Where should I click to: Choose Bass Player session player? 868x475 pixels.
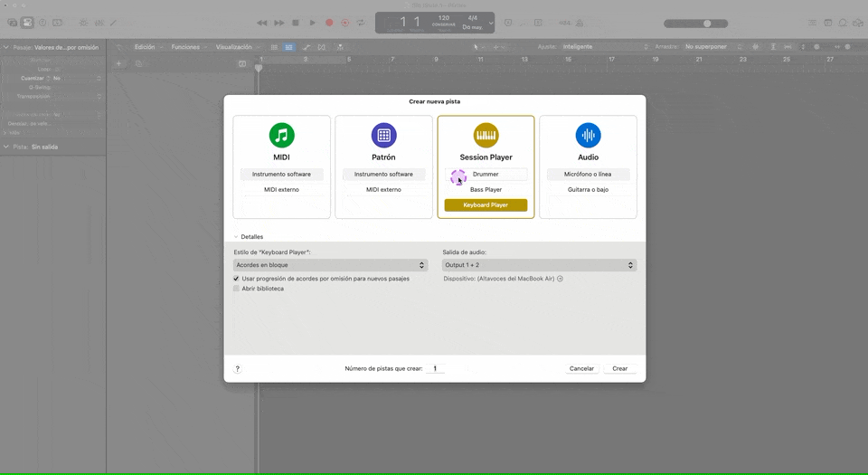[x=486, y=190]
